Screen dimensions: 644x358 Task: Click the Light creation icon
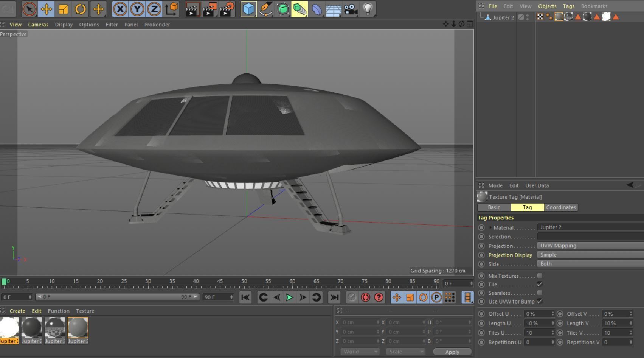click(x=368, y=9)
